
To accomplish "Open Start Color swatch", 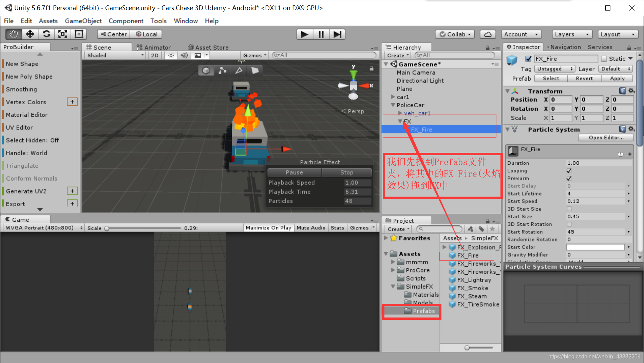I will (595, 247).
